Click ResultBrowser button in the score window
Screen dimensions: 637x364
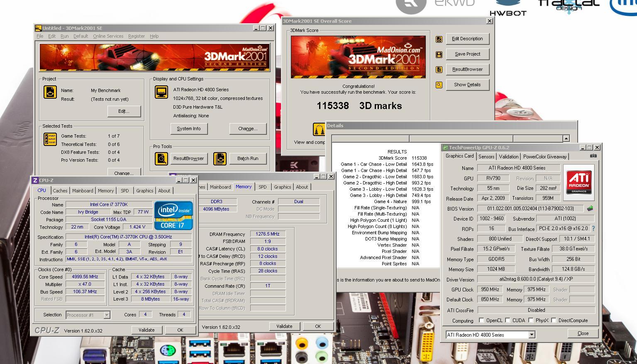pyautogui.click(x=467, y=70)
